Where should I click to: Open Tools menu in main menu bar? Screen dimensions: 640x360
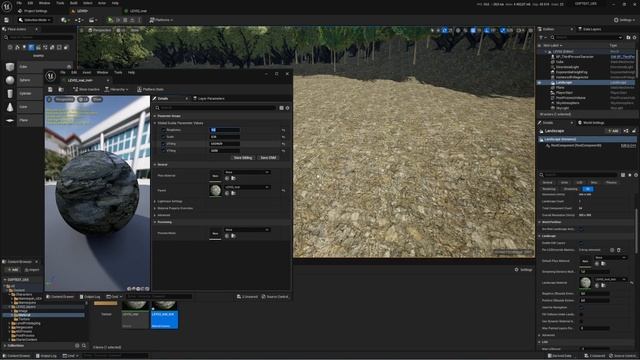(x=60, y=3)
